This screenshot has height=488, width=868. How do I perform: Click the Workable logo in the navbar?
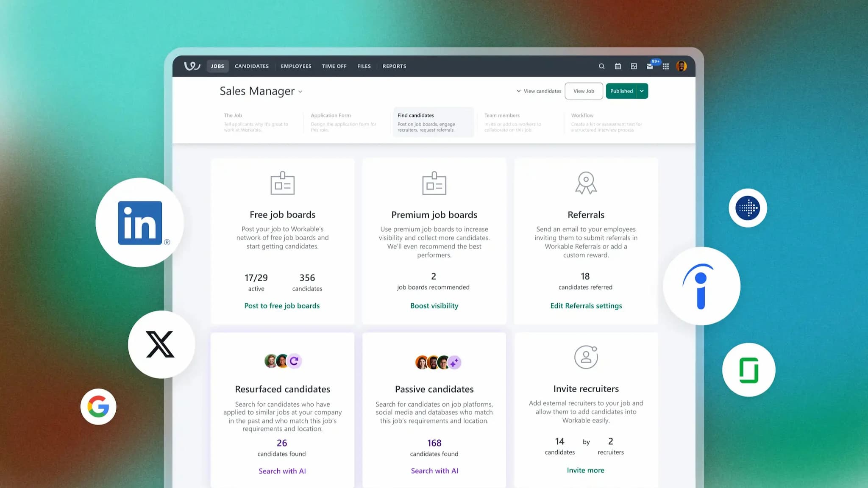tap(192, 66)
